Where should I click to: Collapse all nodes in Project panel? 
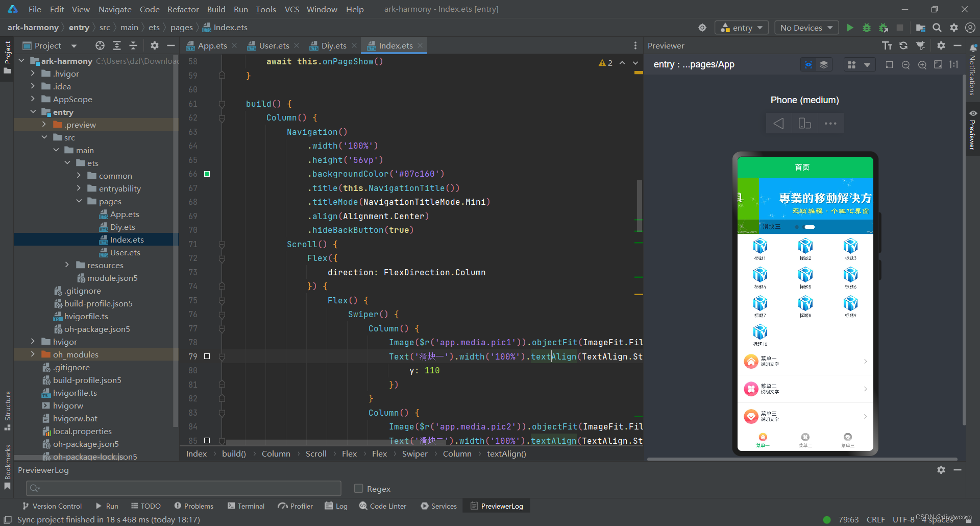coord(133,45)
